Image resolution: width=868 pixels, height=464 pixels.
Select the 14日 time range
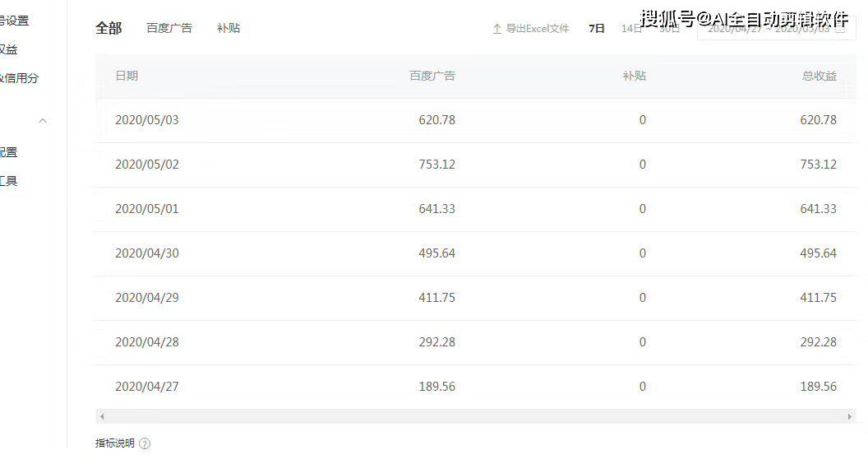pos(631,29)
